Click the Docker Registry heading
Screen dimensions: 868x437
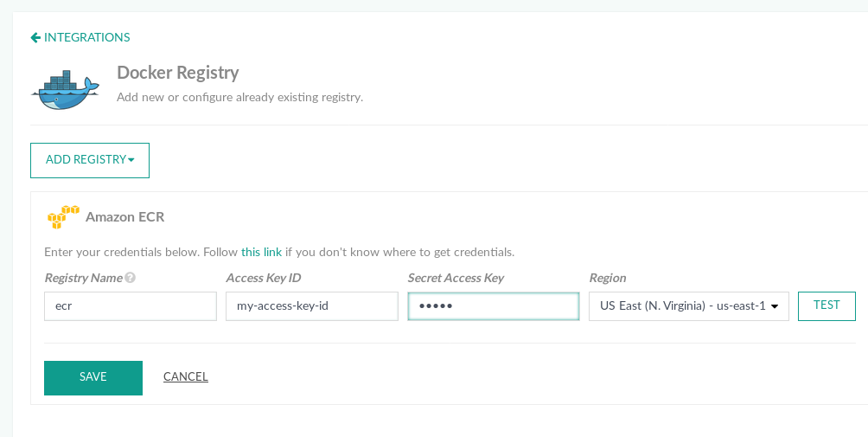pyautogui.click(x=177, y=73)
